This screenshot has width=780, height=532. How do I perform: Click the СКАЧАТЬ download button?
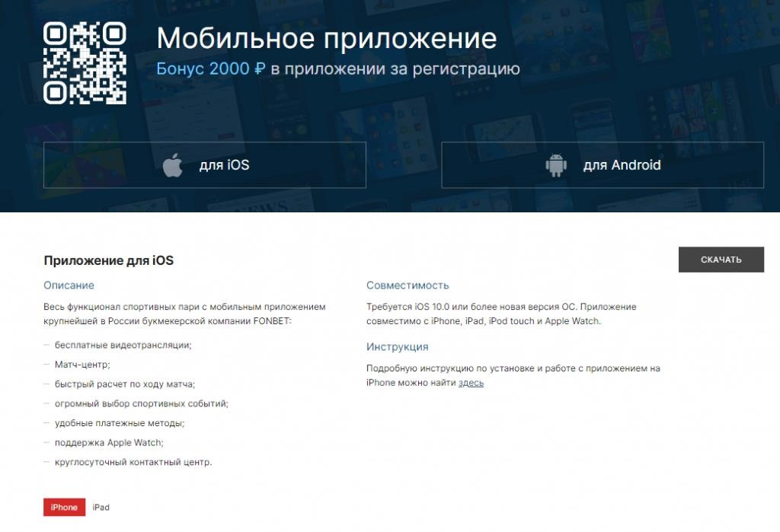tap(721, 260)
